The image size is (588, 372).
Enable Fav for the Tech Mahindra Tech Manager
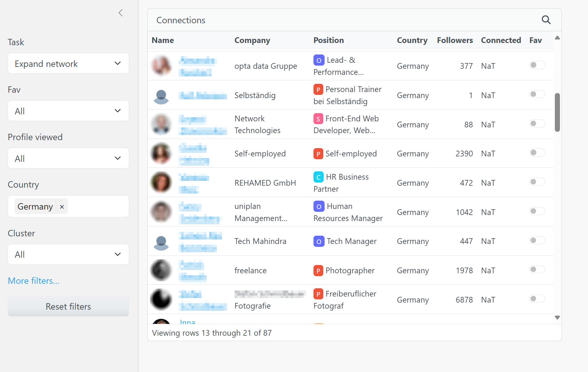click(x=537, y=240)
